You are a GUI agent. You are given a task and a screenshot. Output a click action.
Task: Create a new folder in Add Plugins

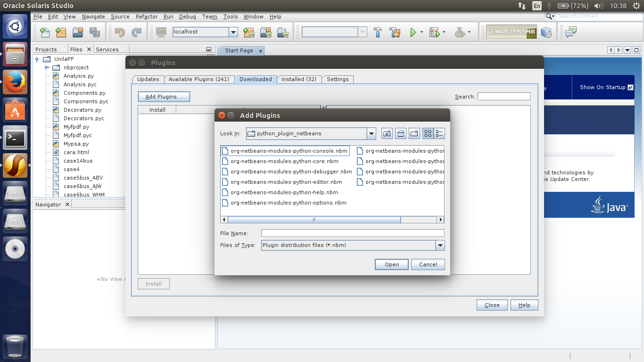[x=414, y=133]
